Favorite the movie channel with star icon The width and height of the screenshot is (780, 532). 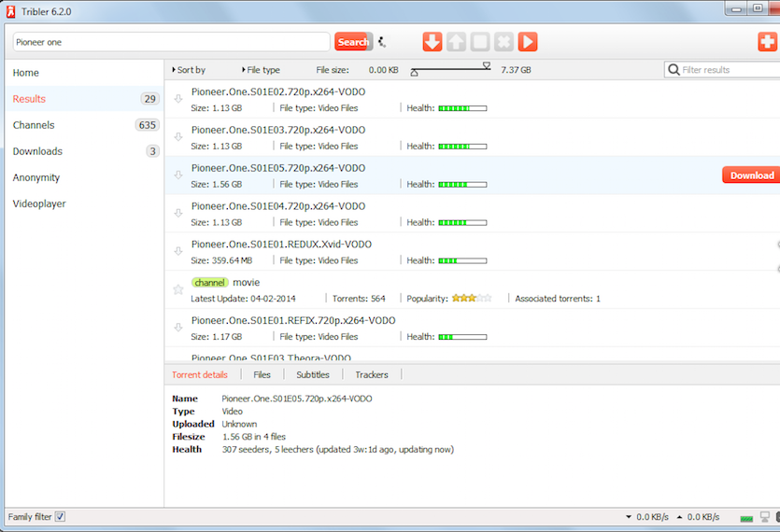178,289
